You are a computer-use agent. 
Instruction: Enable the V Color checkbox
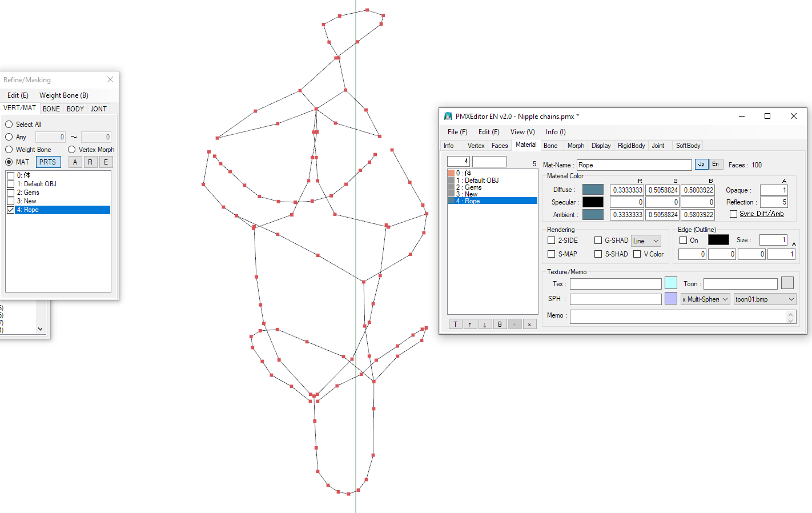[x=637, y=254]
